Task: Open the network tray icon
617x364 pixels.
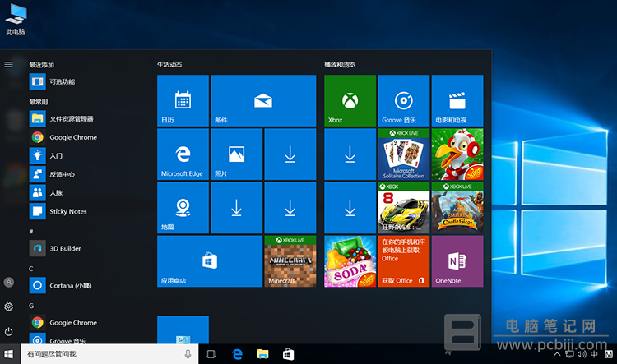Action: point(569,354)
